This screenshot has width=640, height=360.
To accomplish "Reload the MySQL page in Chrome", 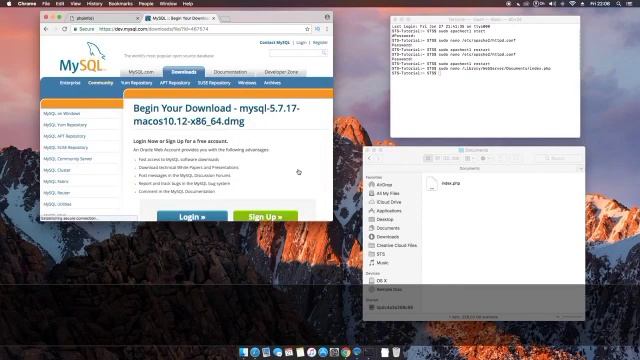I will pos(64,29).
